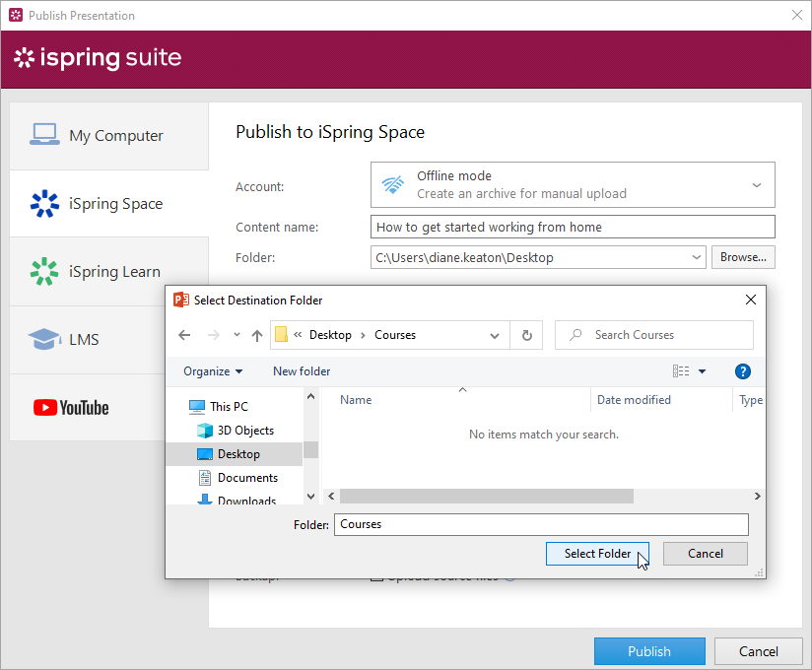Click the New folder button
The width and height of the screenshot is (812, 670).
302,371
